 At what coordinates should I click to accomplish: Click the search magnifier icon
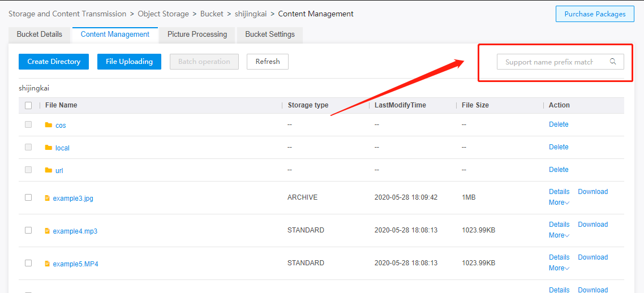[x=613, y=62]
